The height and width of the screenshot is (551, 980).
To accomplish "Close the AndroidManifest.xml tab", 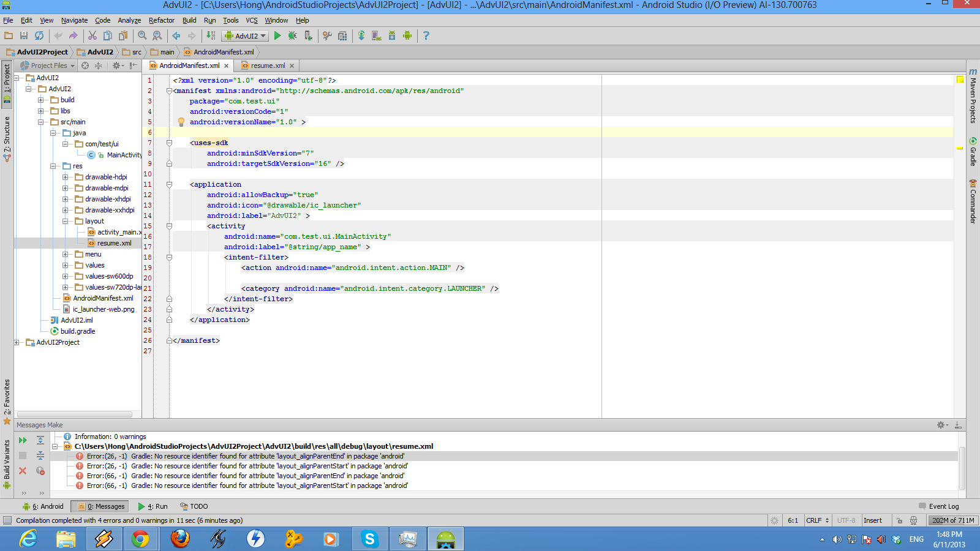I will pyautogui.click(x=227, y=66).
